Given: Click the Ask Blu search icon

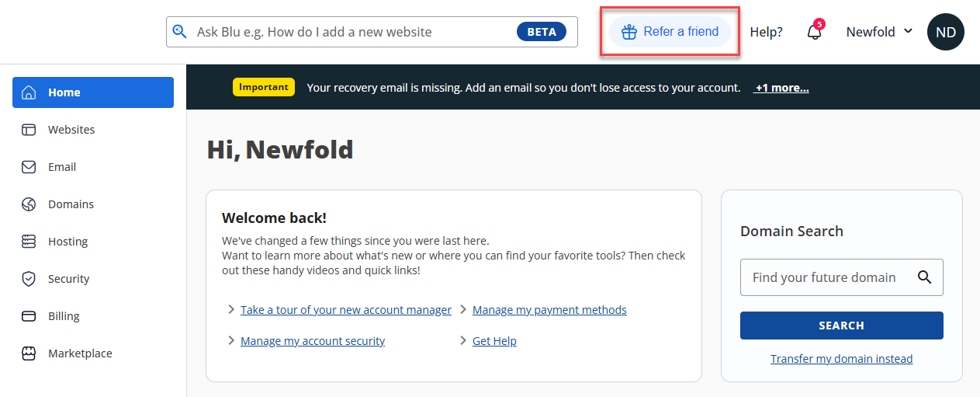Looking at the screenshot, I should click(x=180, y=32).
